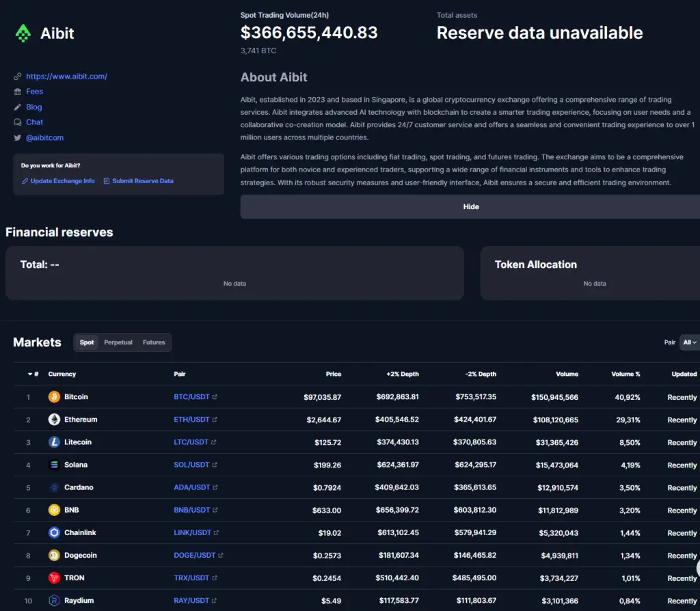700x611 pixels.
Task: Click the Raydium coin icon
Action: (x=54, y=601)
